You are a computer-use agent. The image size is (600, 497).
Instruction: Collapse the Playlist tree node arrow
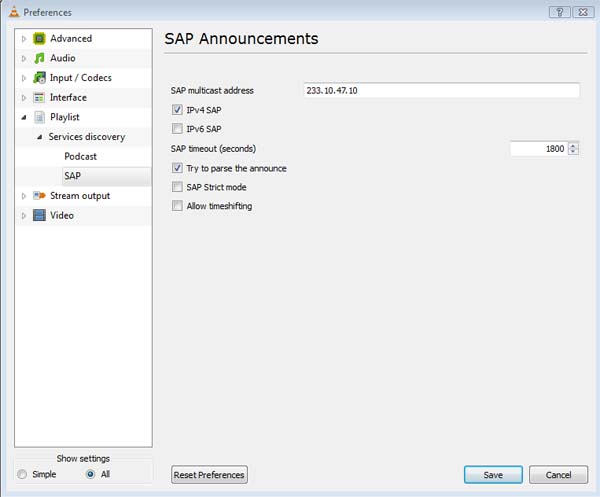pyautogui.click(x=24, y=117)
